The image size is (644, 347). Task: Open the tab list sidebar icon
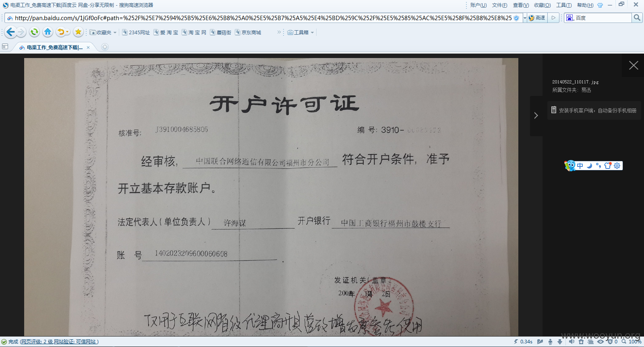click(x=5, y=47)
